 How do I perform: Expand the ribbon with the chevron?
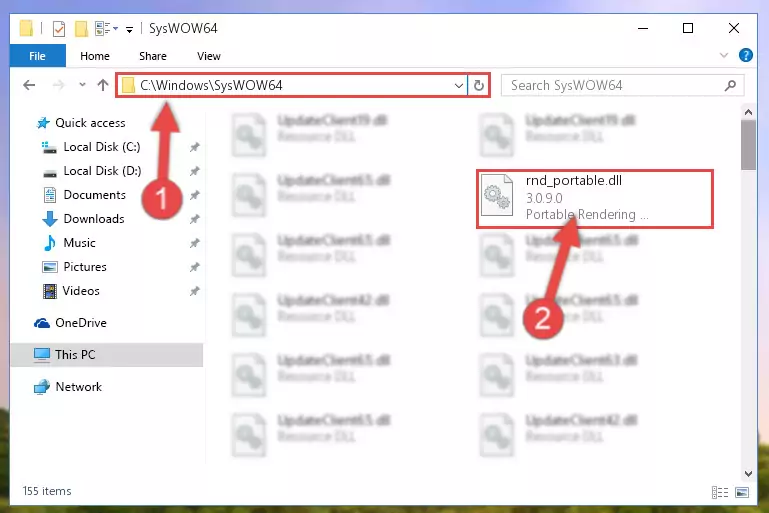point(723,55)
